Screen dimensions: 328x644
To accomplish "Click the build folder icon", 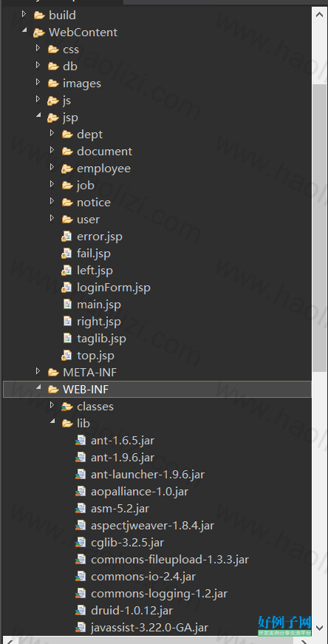I will pos(39,16).
